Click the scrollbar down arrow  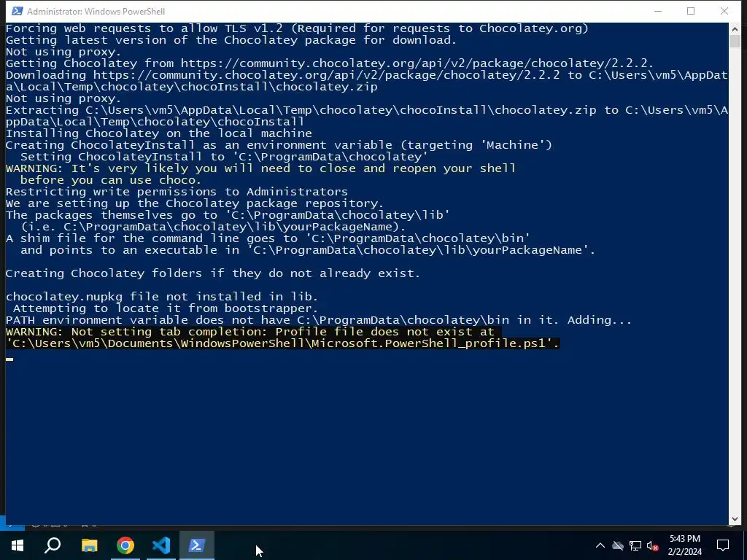[x=734, y=518]
